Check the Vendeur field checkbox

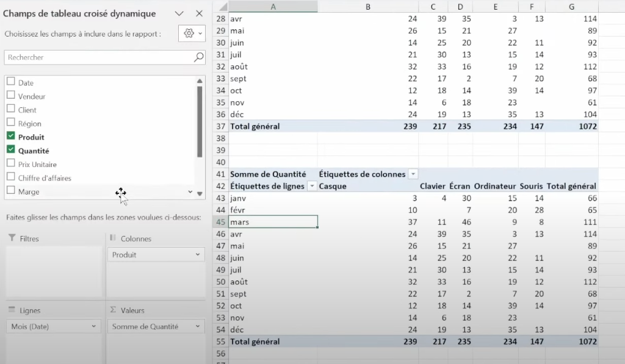pyautogui.click(x=11, y=95)
